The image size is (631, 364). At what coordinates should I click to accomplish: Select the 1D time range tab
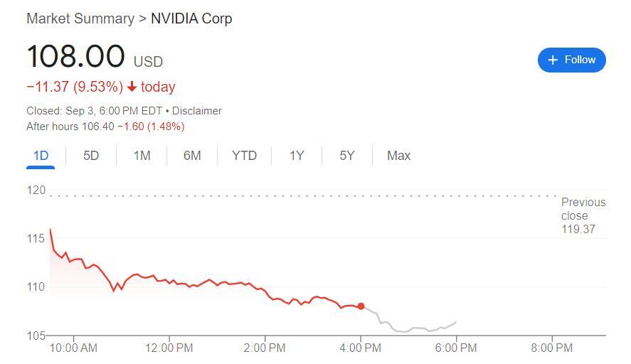pyautogui.click(x=41, y=156)
